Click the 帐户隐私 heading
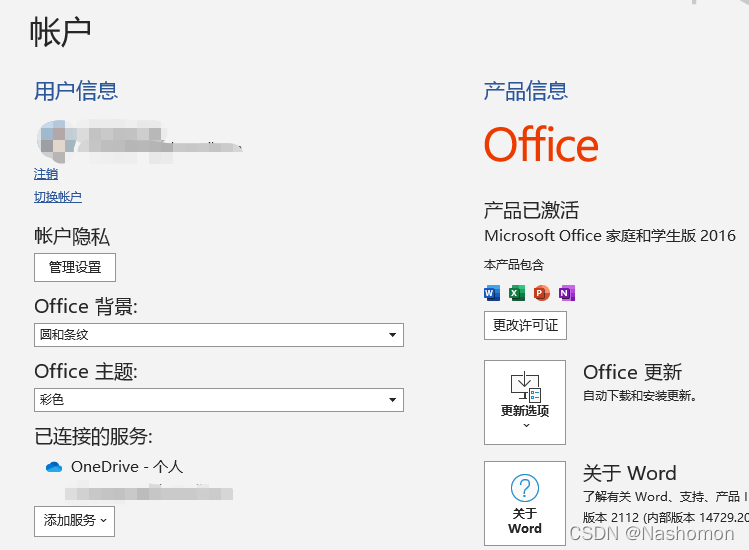 (72, 237)
